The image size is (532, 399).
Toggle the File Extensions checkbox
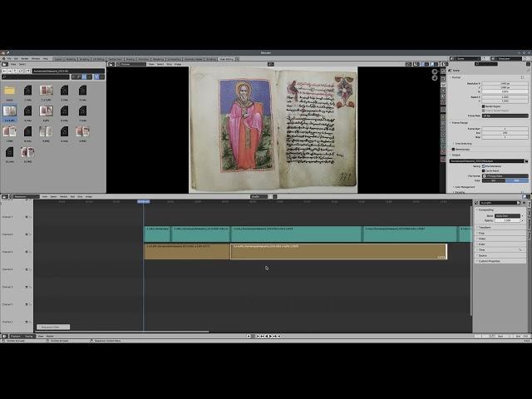click(x=484, y=166)
